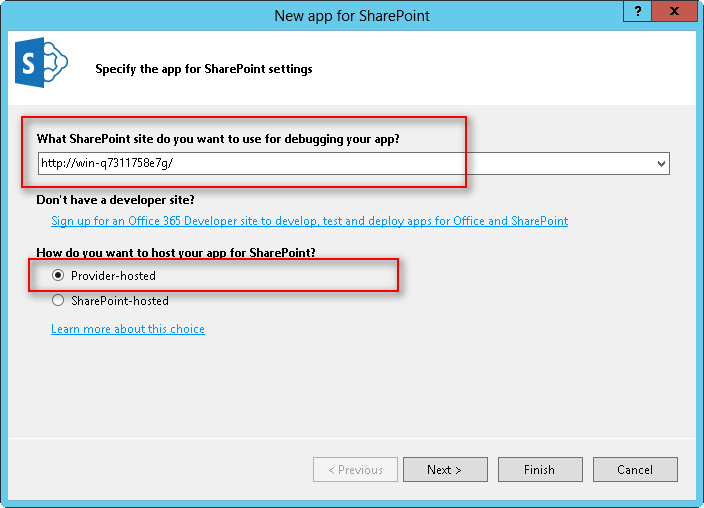Click the dialog title New app for SharePoint
The height and width of the screenshot is (508, 704).
(x=352, y=15)
